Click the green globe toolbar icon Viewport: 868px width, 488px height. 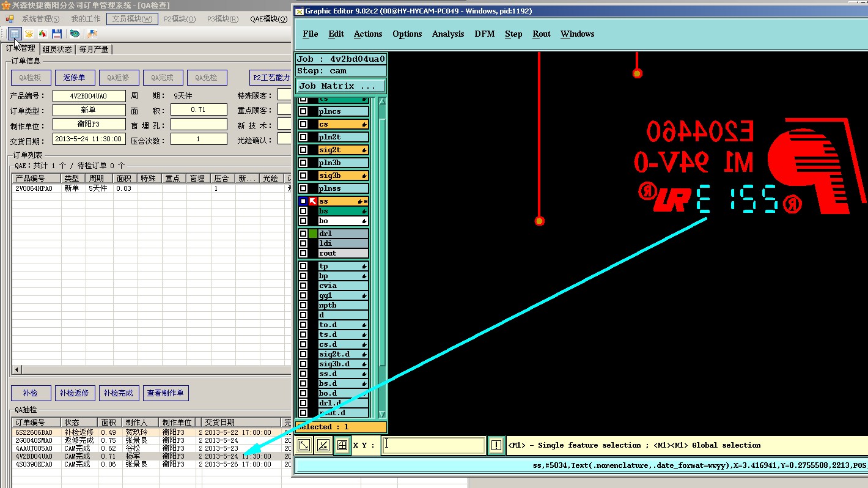[x=75, y=34]
